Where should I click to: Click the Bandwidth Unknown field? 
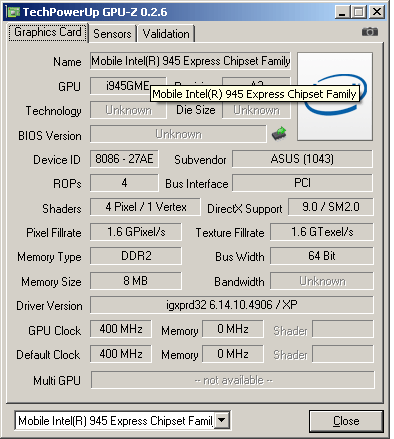pos(322,281)
